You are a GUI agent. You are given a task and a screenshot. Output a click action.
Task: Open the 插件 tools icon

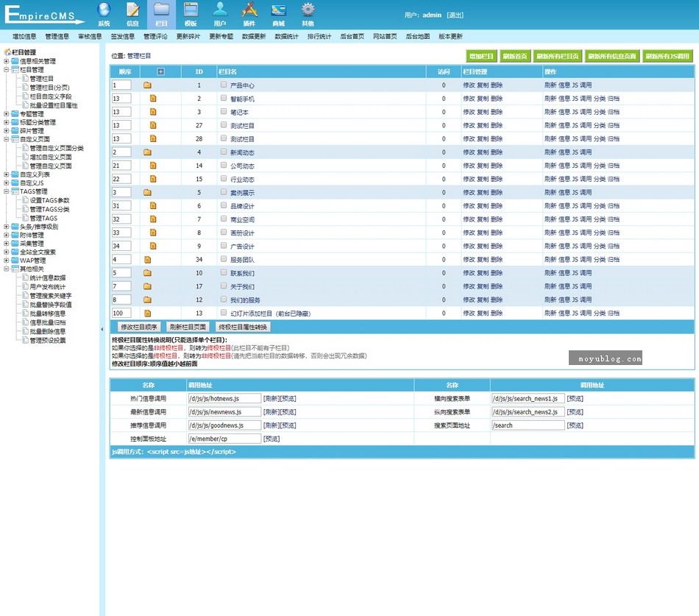coord(249,10)
